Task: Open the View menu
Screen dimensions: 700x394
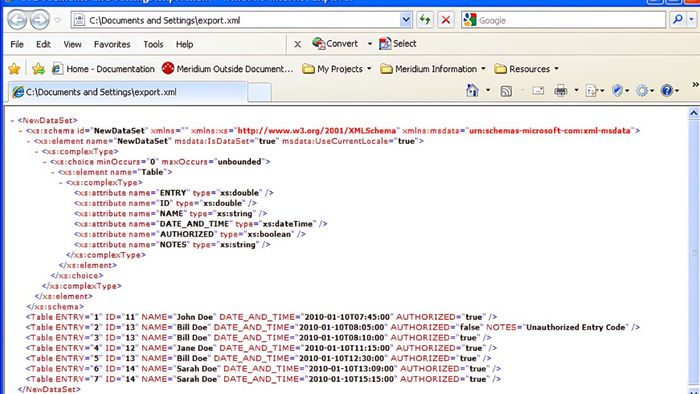Action: tap(72, 44)
